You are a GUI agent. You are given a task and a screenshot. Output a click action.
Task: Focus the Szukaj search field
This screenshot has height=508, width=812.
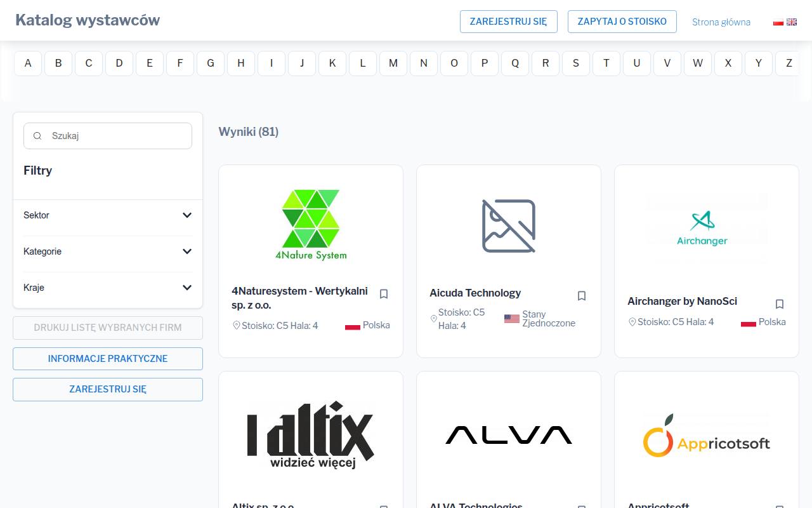point(108,136)
